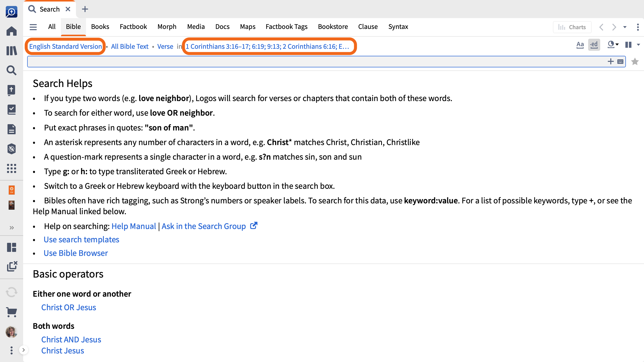Screen dimensions: 644x362
Task: Insert a search term with plus
Action: click(x=611, y=62)
